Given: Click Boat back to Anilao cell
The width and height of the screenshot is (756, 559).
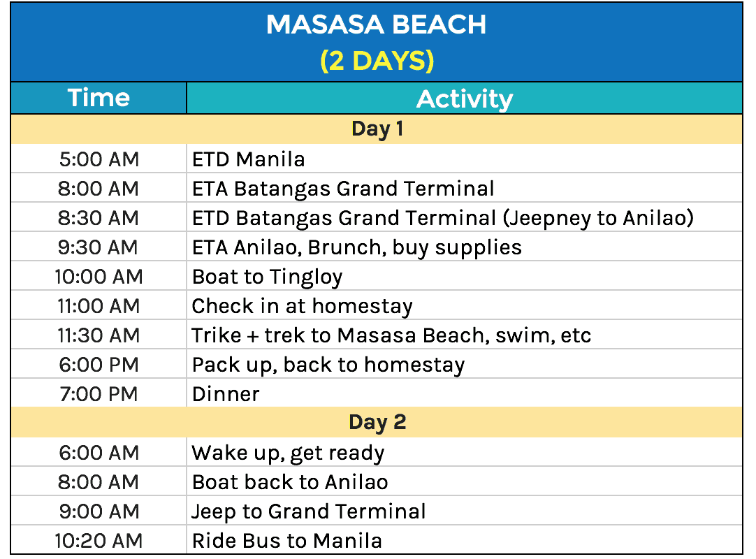Looking at the screenshot, I should [290, 482].
